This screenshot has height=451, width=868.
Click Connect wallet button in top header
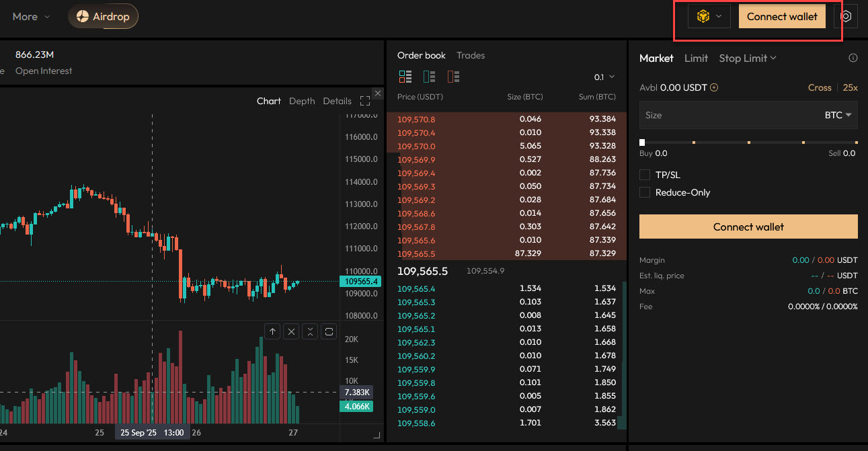(782, 17)
